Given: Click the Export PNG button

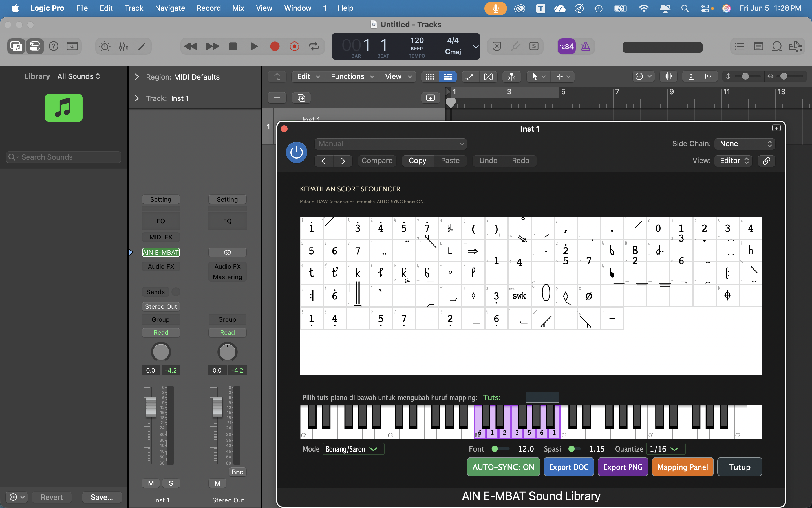Looking at the screenshot, I should click(623, 467).
